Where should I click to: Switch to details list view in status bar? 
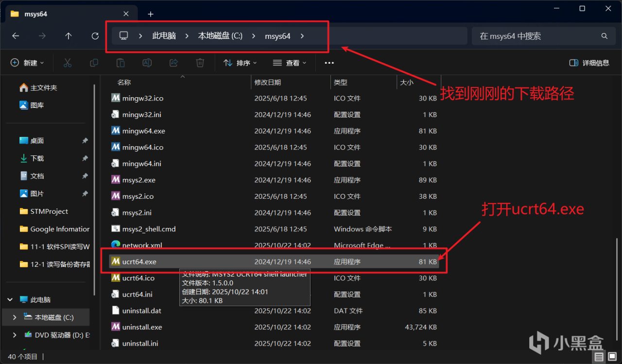point(600,357)
